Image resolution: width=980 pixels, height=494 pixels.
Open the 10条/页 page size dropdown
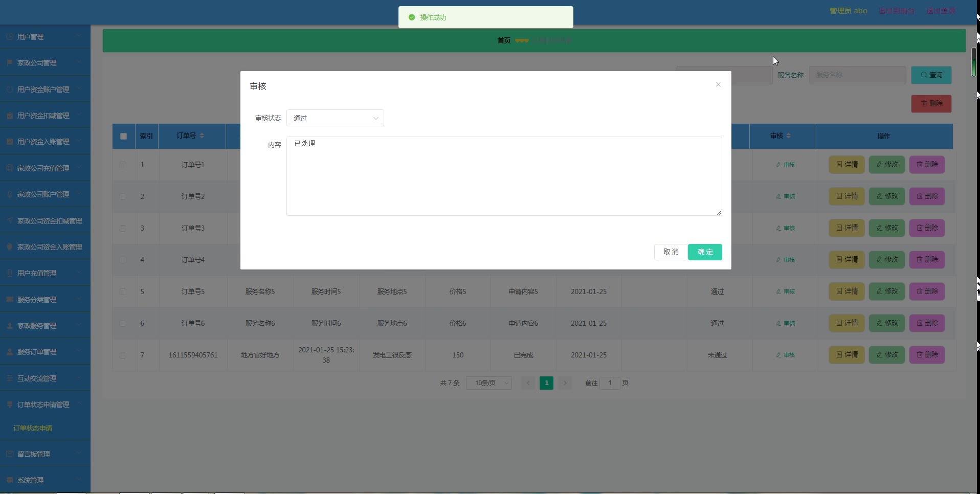point(489,383)
